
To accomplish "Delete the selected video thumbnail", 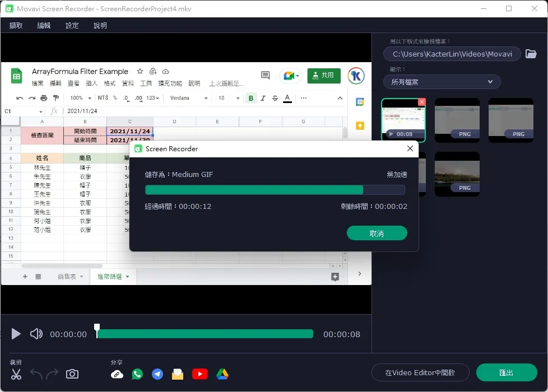I will coord(422,102).
